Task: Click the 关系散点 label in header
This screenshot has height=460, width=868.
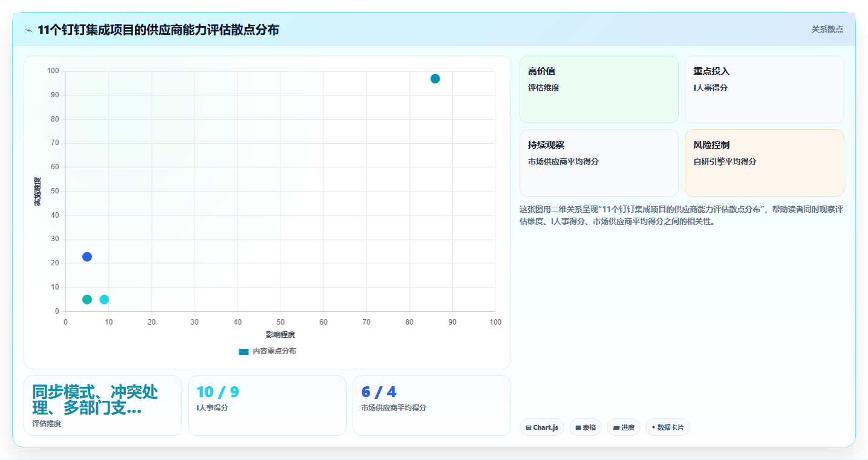Action: pos(827,29)
